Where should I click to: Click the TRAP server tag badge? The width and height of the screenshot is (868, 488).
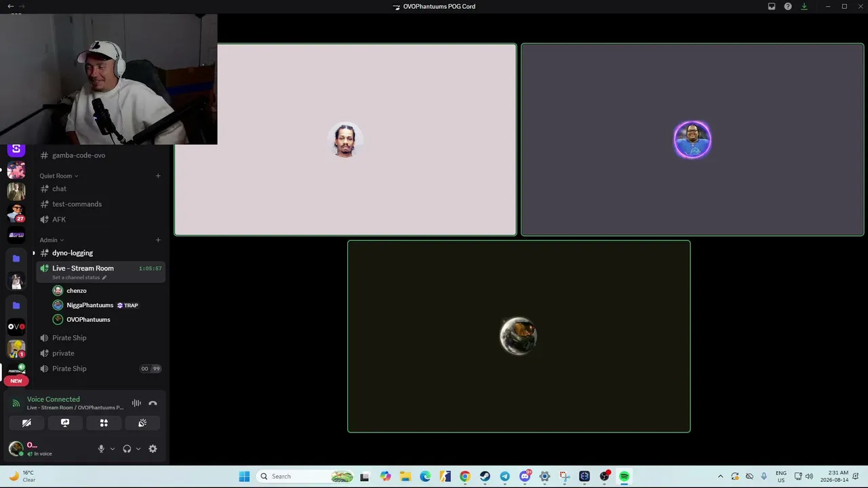point(127,306)
